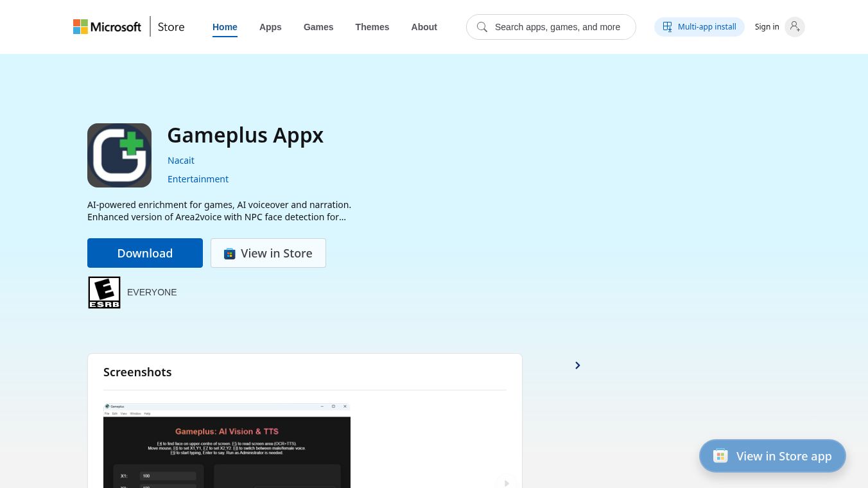Open the About tab

point(424,27)
